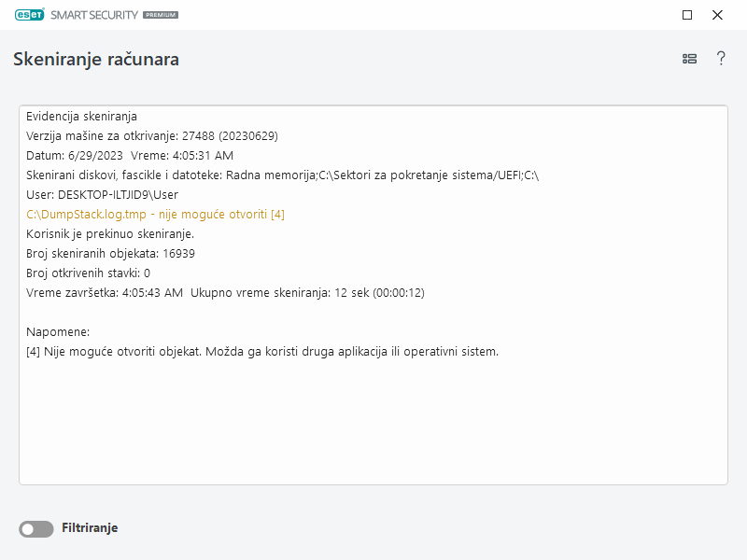Click the SMART SECURITY PREMIUM branding text
The width and height of the screenshot is (747, 560).
pos(93,15)
